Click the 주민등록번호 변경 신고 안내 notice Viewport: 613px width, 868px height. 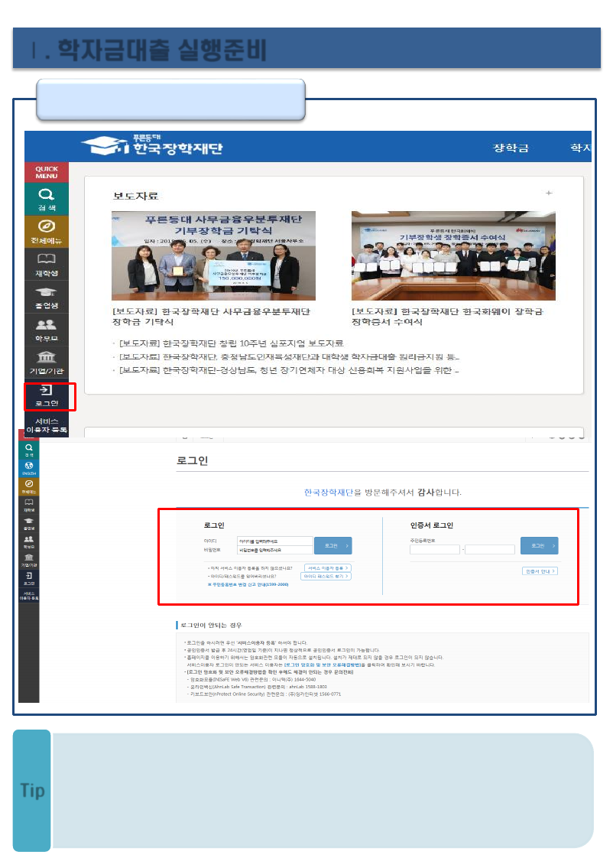point(248,584)
